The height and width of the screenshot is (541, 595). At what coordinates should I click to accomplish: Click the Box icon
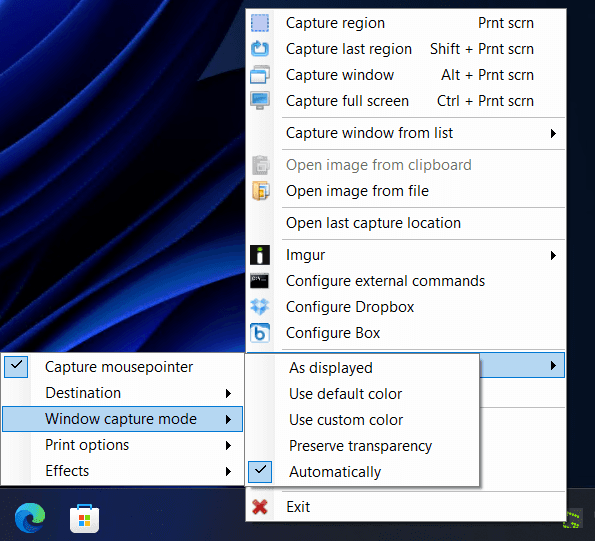pyautogui.click(x=260, y=333)
